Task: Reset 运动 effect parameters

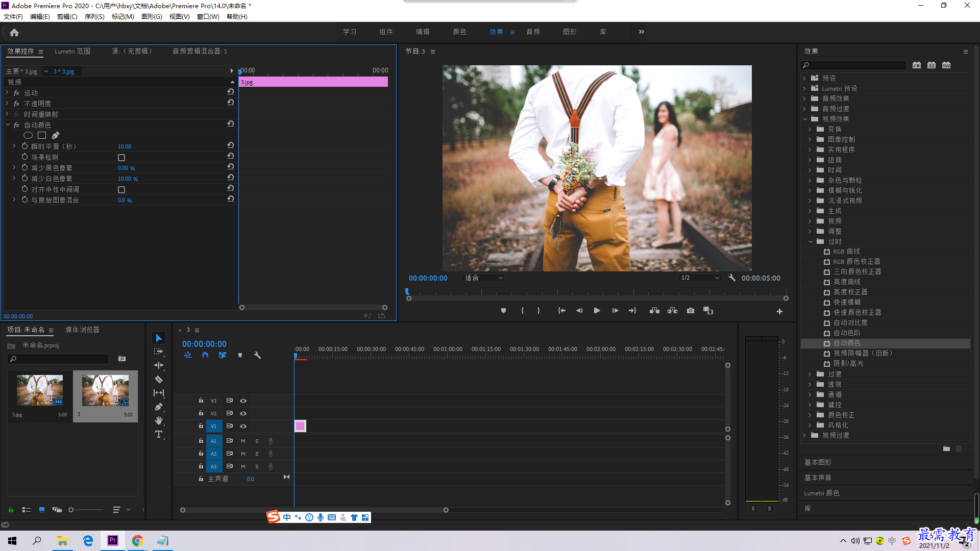Action: pos(231,92)
